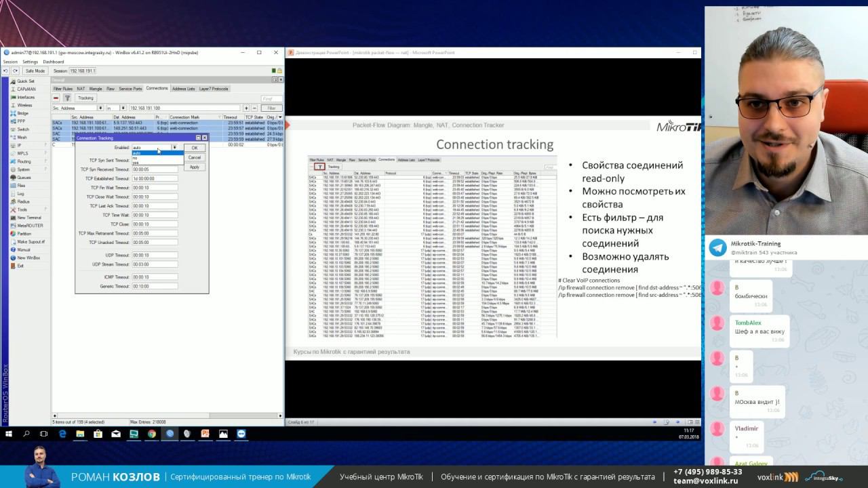Image resolution: width=868 pixels, height=488 pixels.
Task: Switch to the Mangle tab
Action: tap(95, 89)
